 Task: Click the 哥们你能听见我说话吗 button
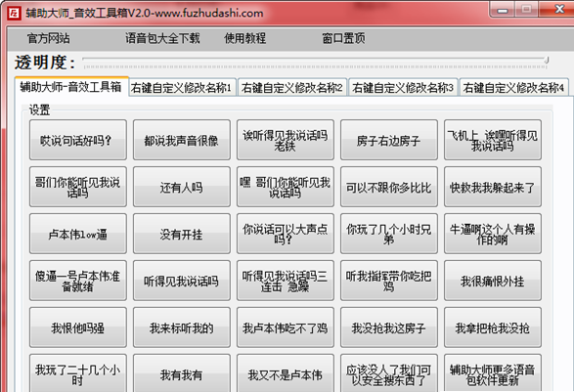(x=78, y=187)
